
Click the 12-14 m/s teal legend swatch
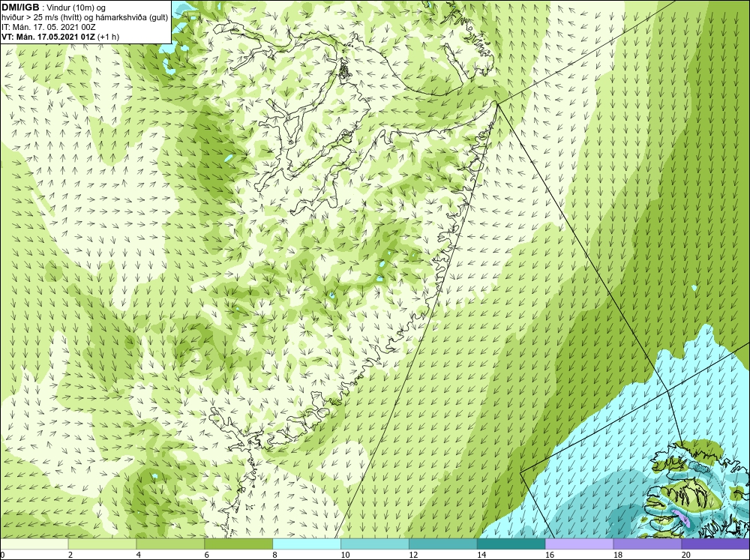[443, 544]
